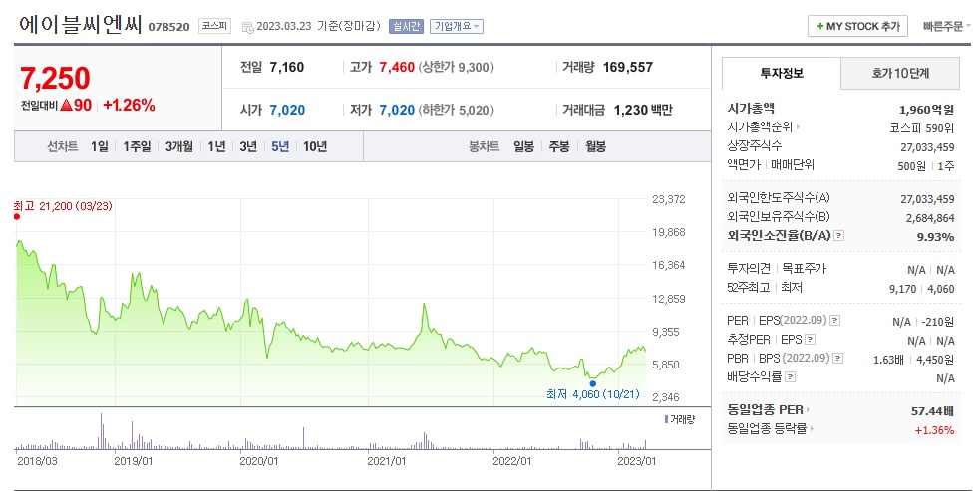This screenshot has height=491, width=980.
Task: Select the 1년 line chart period
Action: coord(217,146)
